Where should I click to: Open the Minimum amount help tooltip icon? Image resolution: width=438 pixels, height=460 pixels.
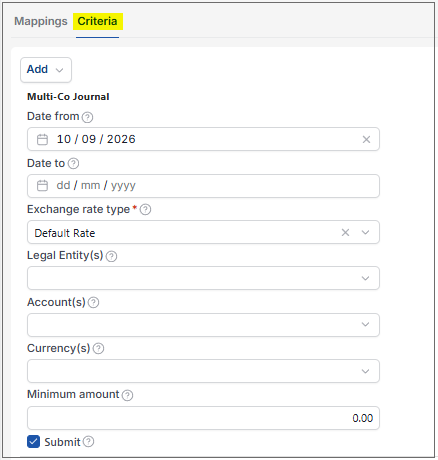pos(127,395)
